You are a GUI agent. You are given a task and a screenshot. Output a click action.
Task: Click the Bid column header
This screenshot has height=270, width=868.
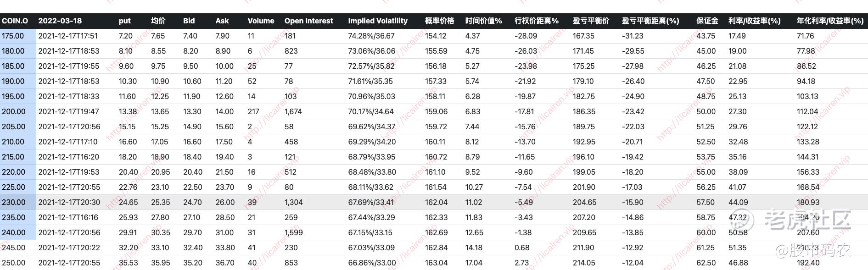click(189, 21)
